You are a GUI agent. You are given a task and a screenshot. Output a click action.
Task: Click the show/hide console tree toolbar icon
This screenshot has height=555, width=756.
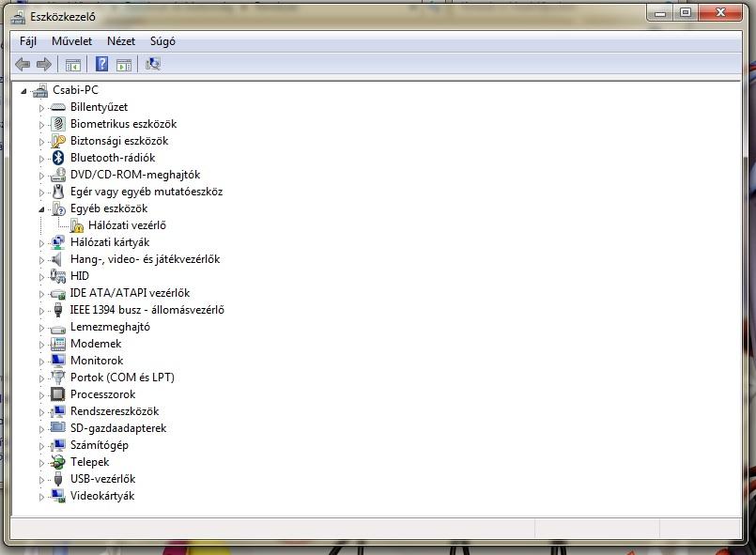pyautogui.click(x=73, y=64)
